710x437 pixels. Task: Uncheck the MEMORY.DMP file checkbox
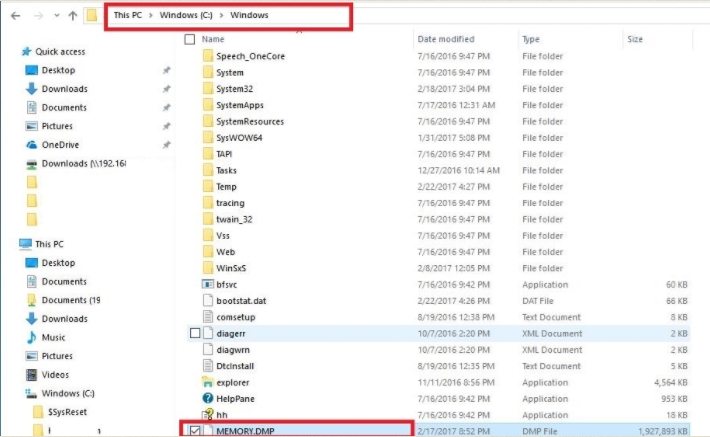click(x=195, y=431)
